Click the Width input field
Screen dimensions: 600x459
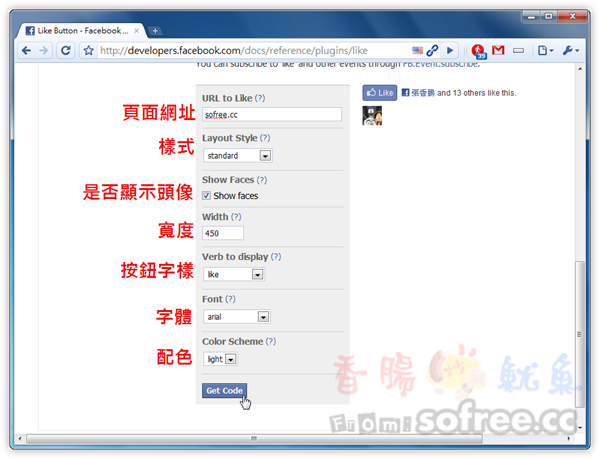(x=223, y=233)
